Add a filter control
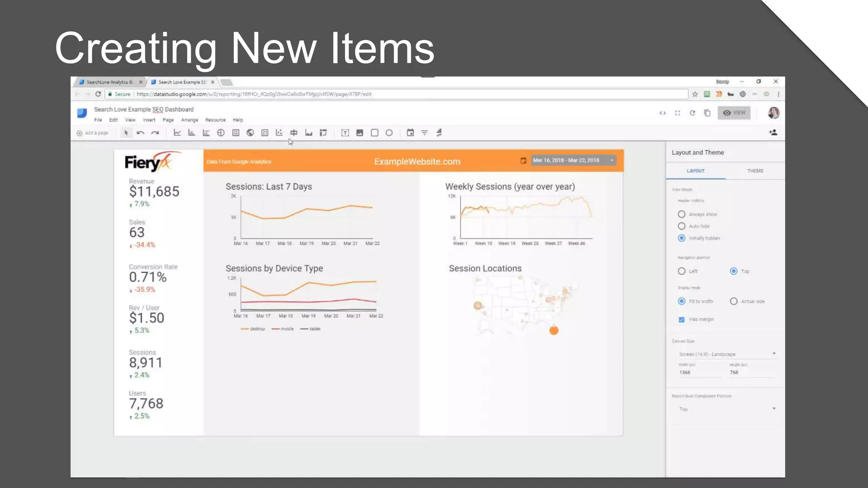 click(x=424, y=133)
